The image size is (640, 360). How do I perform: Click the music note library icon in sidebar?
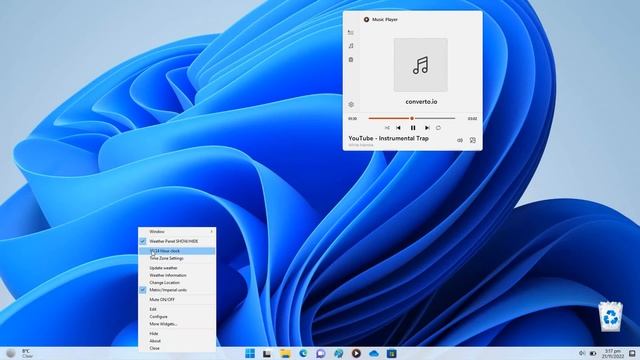click(x=351, y=46)
